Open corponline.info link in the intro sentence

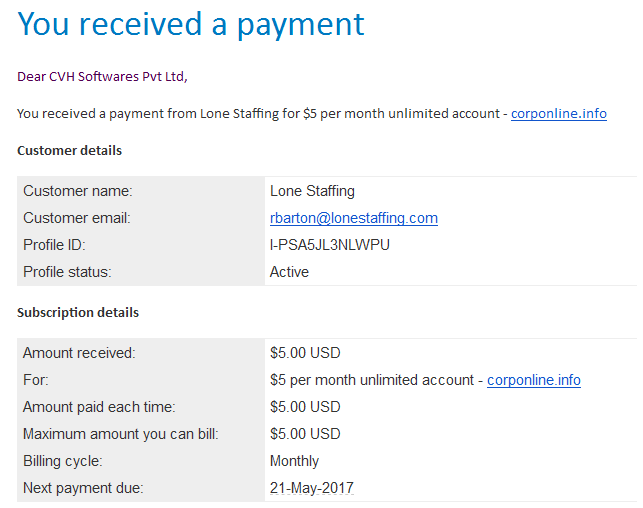558,114
